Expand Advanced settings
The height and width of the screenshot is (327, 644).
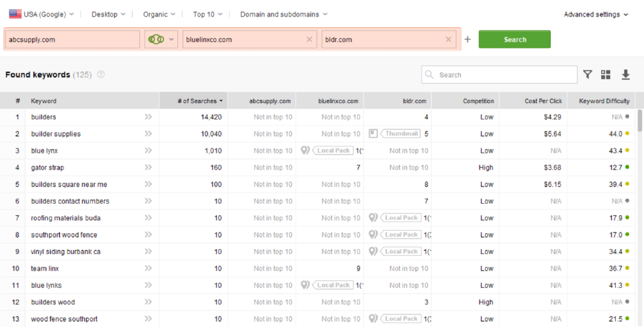pyautogui.click(x=596, y=14)
